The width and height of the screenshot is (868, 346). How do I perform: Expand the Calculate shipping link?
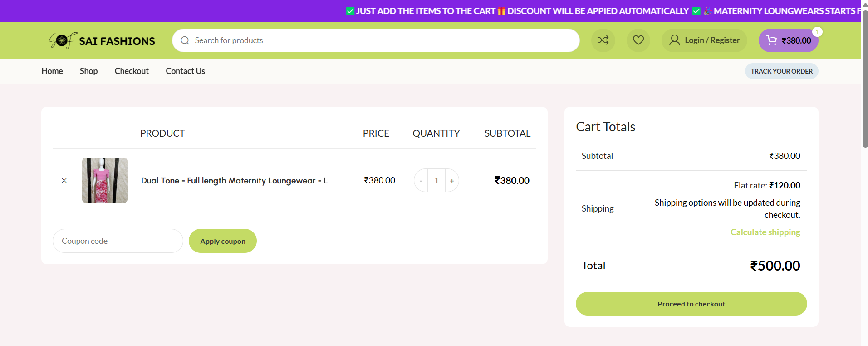coord(765,232)
